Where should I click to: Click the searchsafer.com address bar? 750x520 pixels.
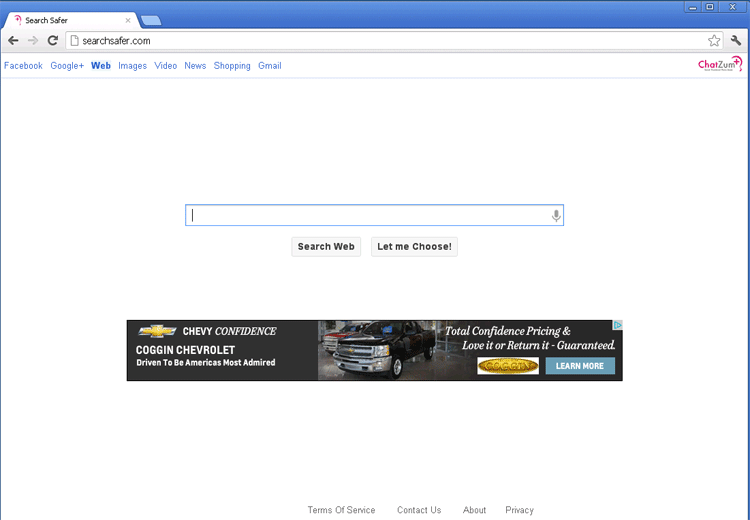[380, 41]
